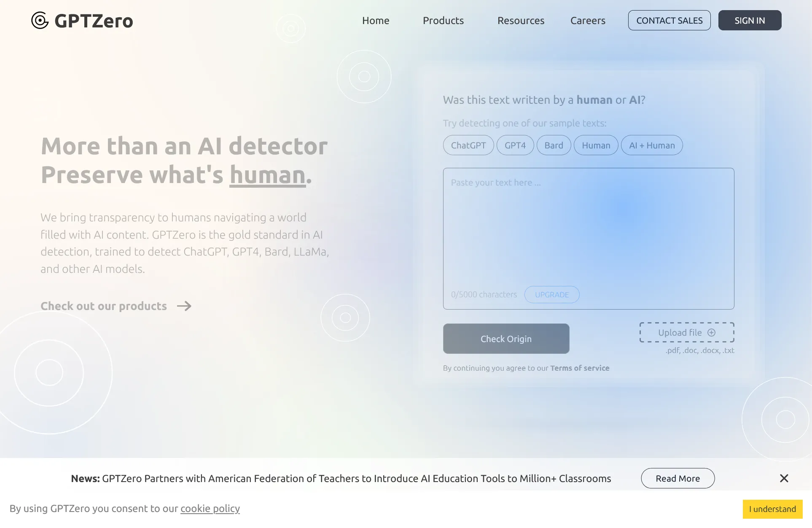Click the 'More than an AI detector' headline
This screenshot has height=528, width=812.
(184, 146)
